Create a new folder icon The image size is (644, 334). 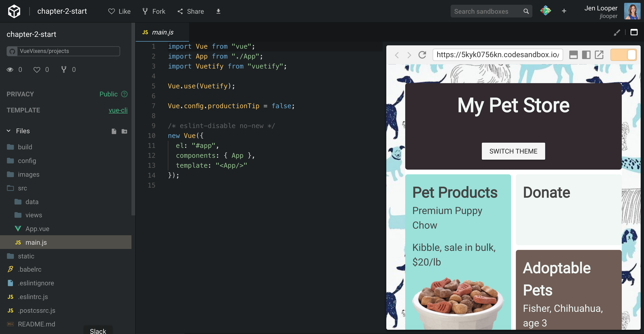(124, 131)
